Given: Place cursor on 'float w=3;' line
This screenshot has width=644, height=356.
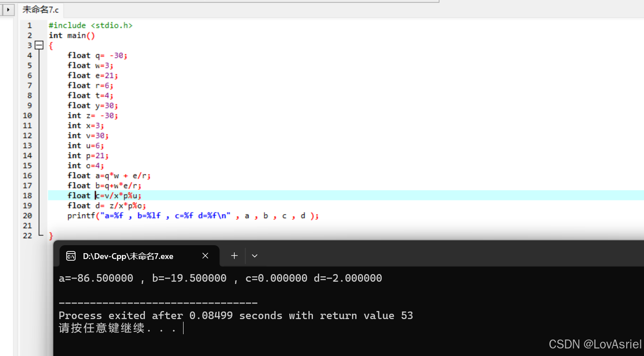Looking at the screenshot, I should point(91,65).
